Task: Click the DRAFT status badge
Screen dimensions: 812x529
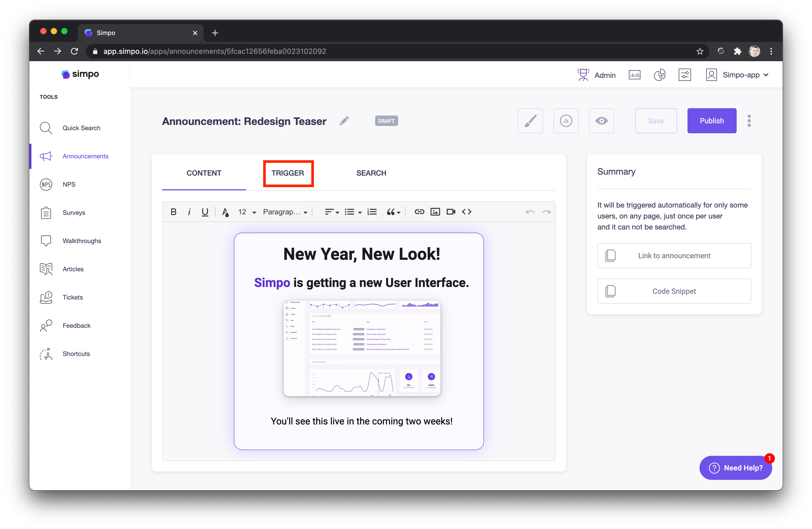Action: pos(386,121)
